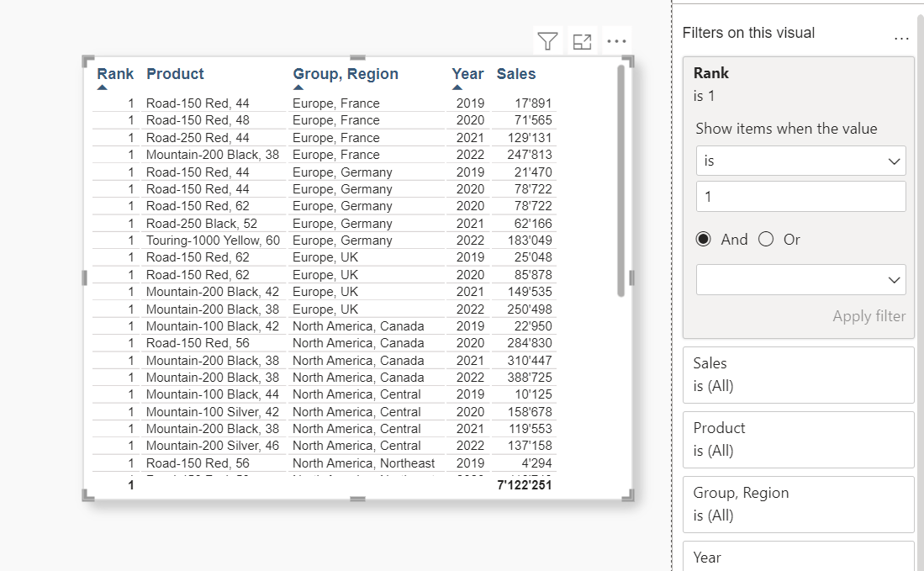Expand the Year filter card
Image resolution: width=924 pixels, height=571 pixels.
(x=798, y=556)
